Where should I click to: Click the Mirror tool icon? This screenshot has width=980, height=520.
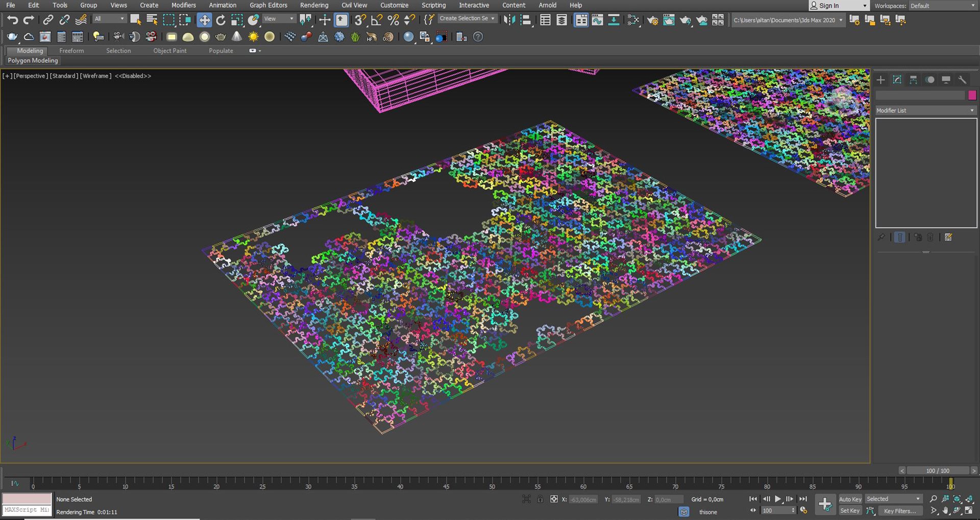[x=509, y=20]
